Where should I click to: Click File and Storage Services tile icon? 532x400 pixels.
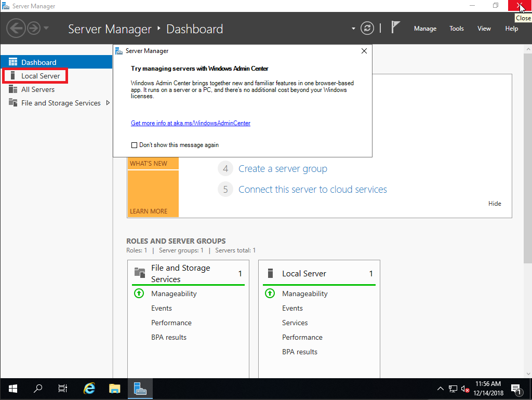(140, 272)
